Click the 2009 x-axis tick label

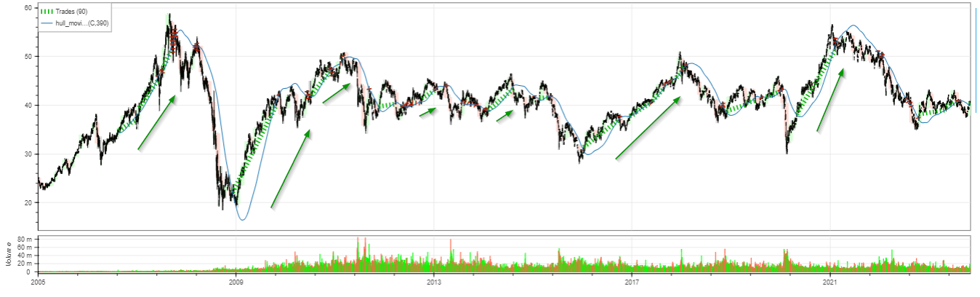(x=236, y=280)
